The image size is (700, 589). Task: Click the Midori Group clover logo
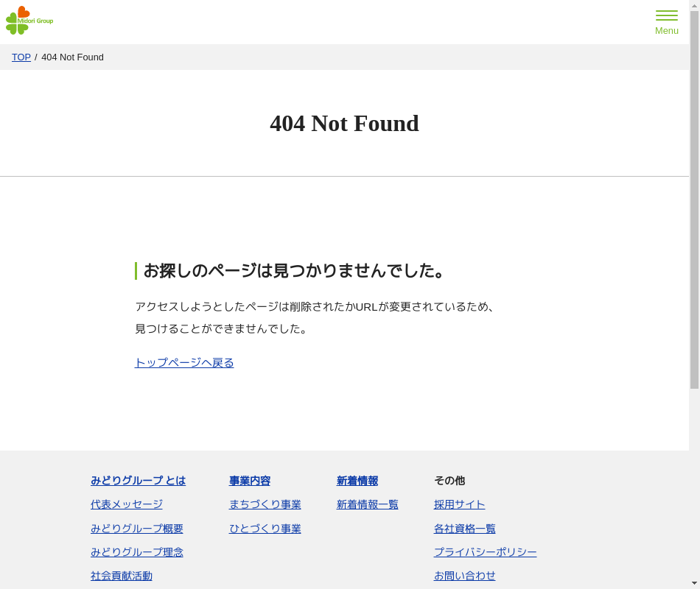29,21
